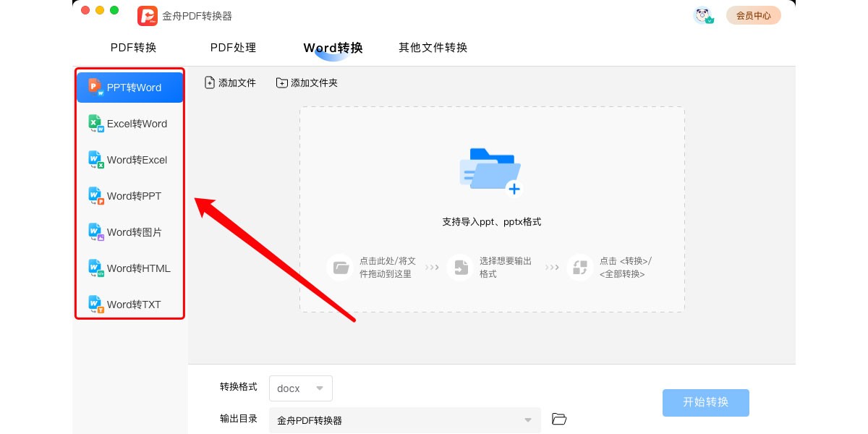Viewport: 868px width, 434px height.
Task: Switch to the PDF转换 tab
Action: 133,48
